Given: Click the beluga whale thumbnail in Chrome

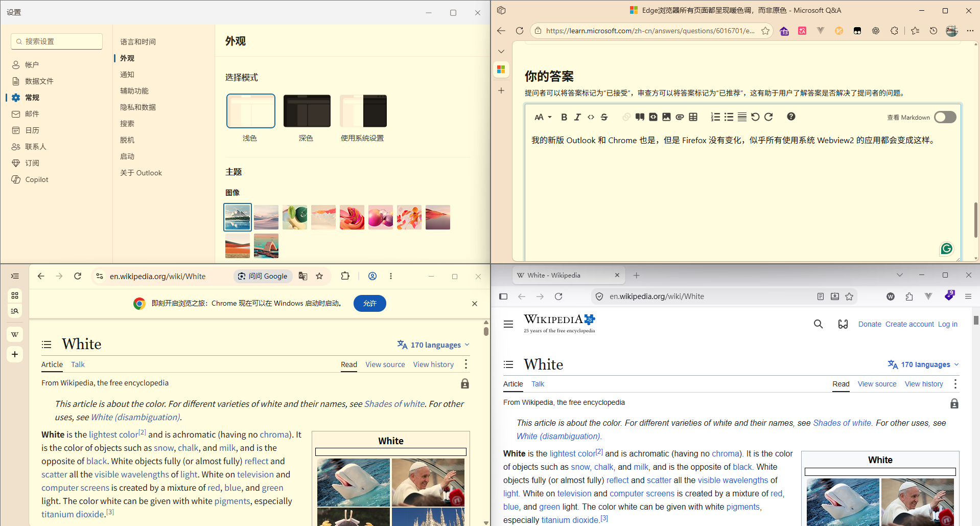Looking at the screenshot, I should (x=354, y=483).
